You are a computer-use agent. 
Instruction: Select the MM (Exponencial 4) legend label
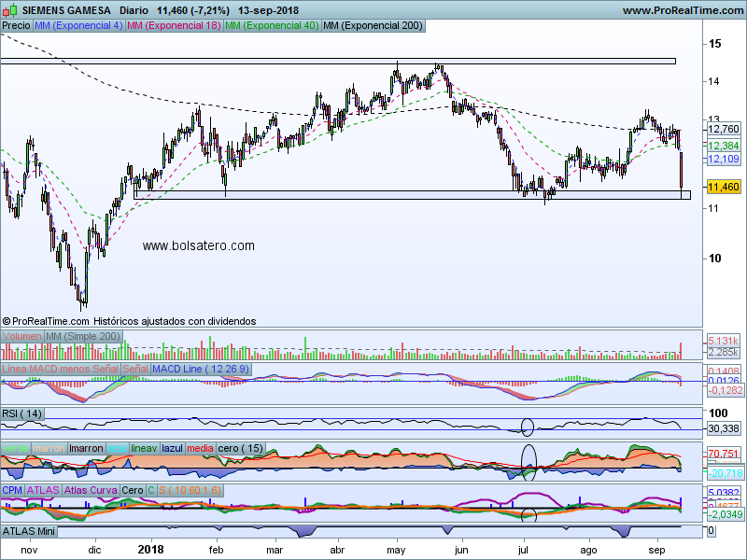78,25
